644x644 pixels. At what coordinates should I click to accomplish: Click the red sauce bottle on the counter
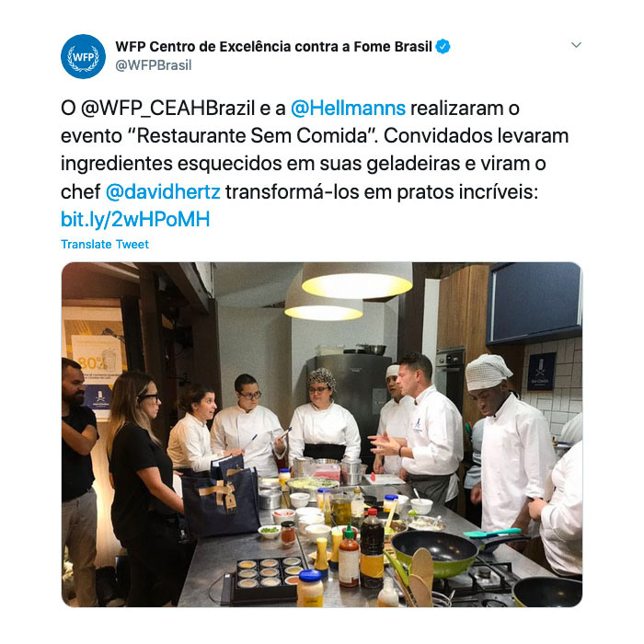coord(349,557)
